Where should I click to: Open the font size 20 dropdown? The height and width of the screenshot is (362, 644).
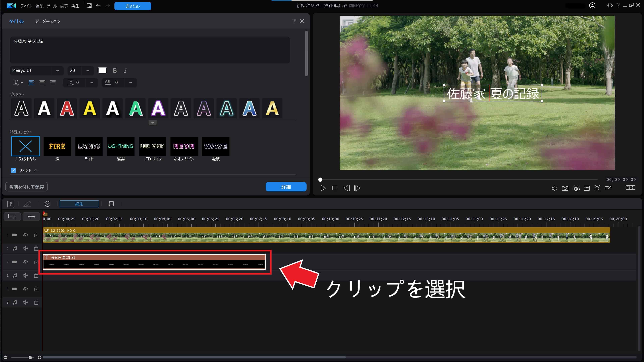click(x=88, y=71)
